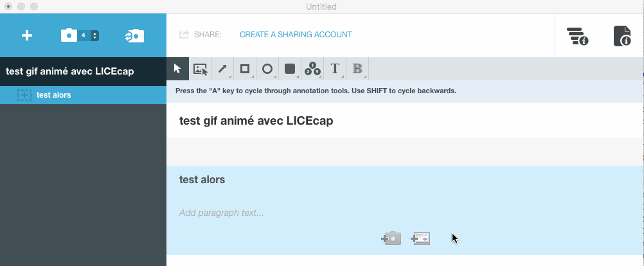Select the blur tool
Screen dimensions: 644x266
(x=357, y=69)
